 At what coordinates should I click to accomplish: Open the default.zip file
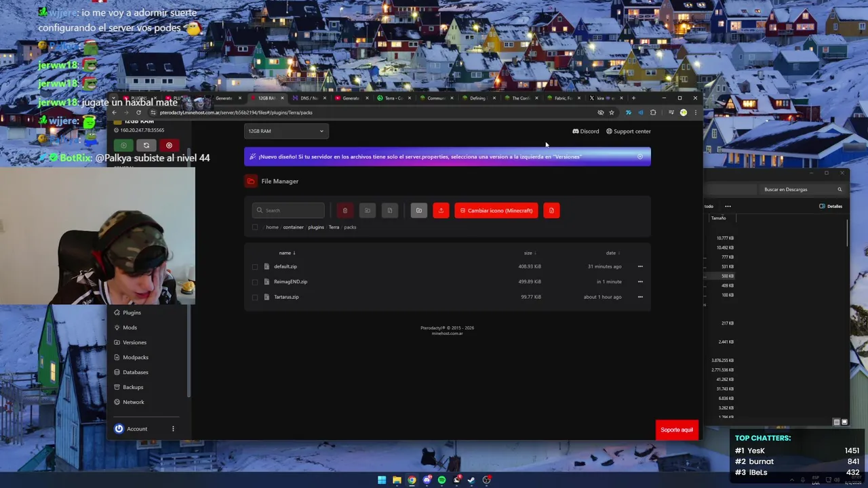point(285,266)
